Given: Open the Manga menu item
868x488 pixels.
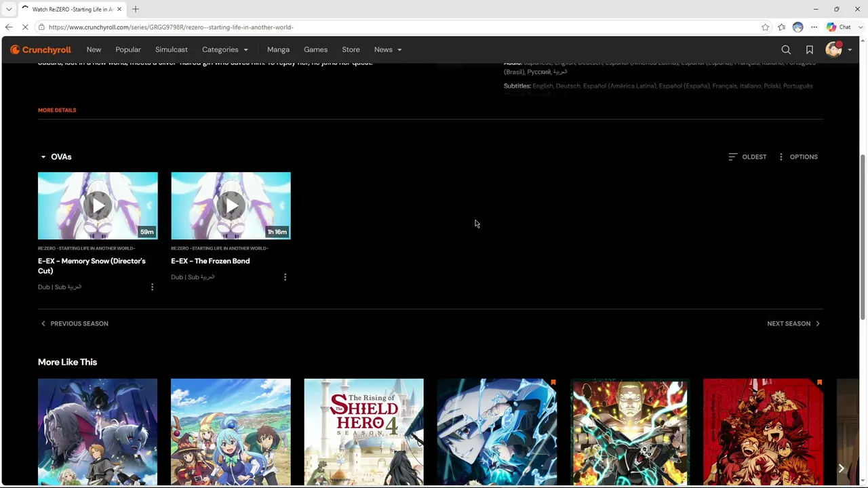Looking at the screenshot, I should 278,49.
